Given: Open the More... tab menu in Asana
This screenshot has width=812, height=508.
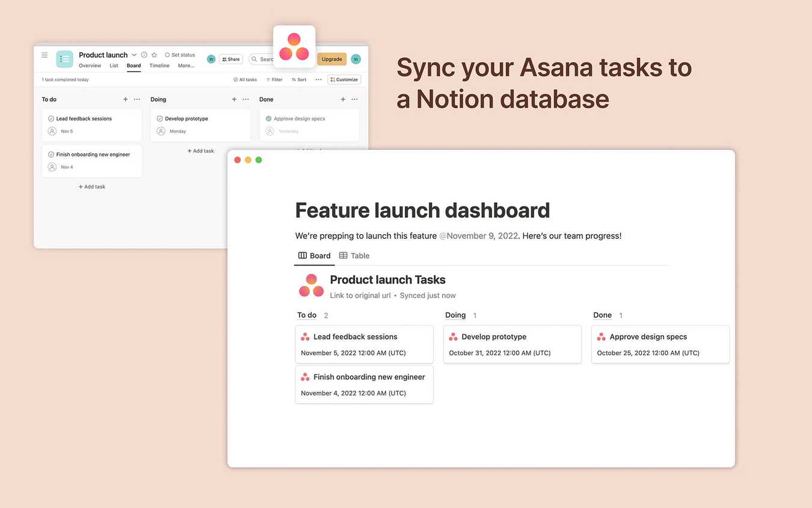Looking at the screenshot, I should coord(186,66).
